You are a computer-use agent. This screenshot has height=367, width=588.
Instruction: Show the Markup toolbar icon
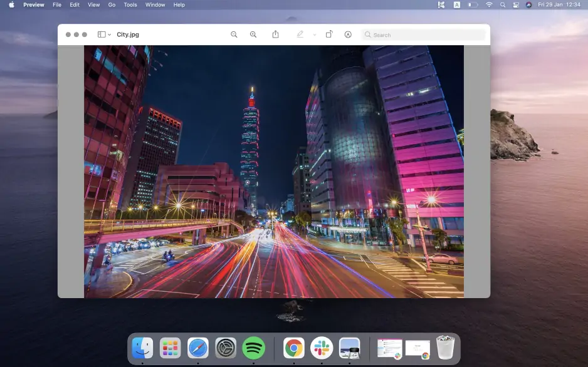pos(348,34)
